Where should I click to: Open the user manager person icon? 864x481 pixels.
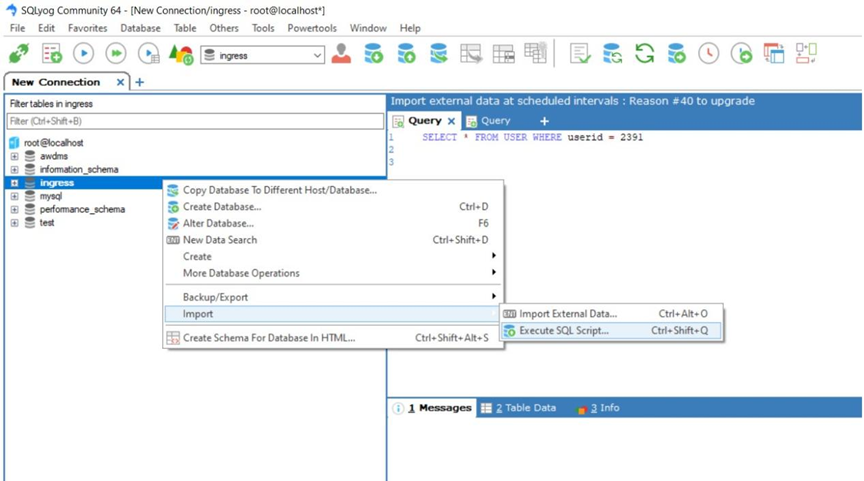pyautogui.click(x=341, y=54)
